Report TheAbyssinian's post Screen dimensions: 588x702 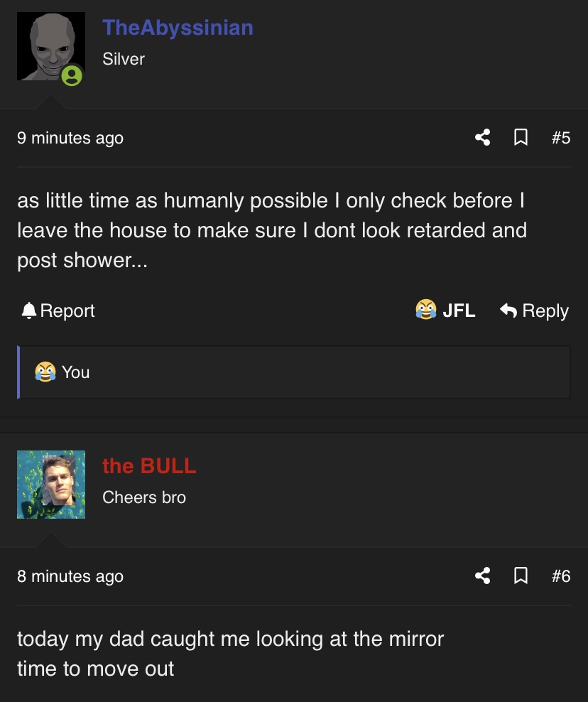click(x=58, y=310)
